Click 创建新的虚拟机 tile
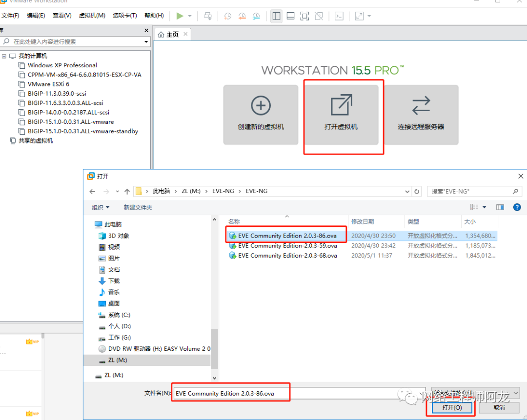This screenshot has height=420, width=527. 261,115
